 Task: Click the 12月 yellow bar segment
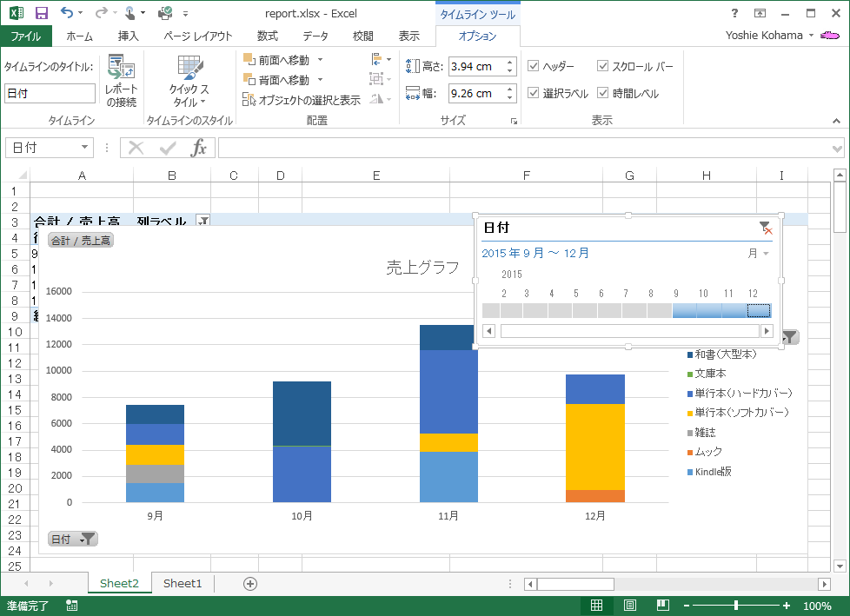[594, 447]
